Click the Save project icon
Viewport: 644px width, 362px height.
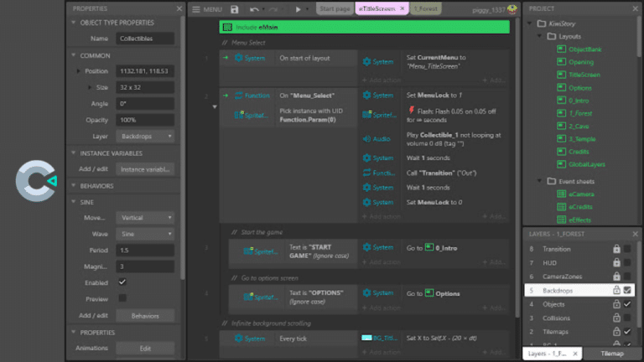point(235,9)
